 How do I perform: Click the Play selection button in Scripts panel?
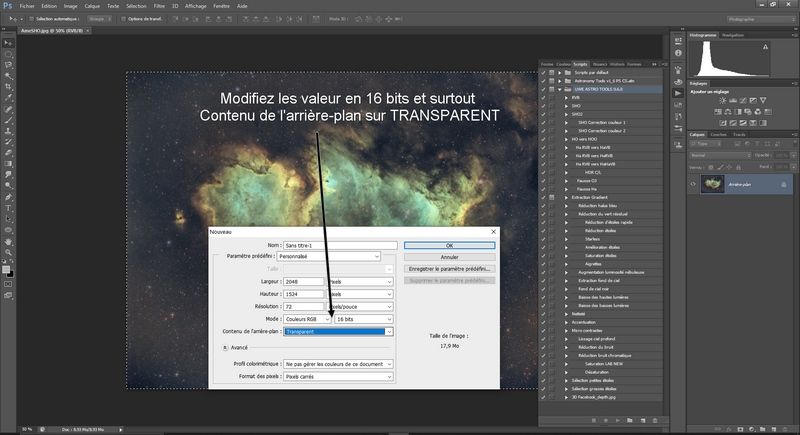[x=618, y=421]
